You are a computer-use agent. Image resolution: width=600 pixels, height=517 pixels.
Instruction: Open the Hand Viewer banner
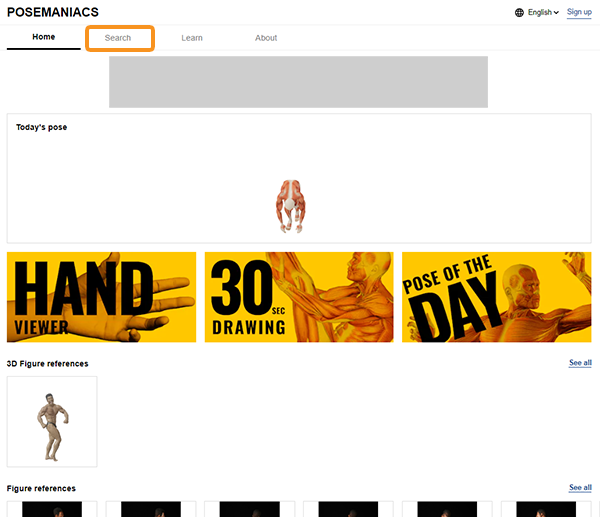pyautogui.click(x=101, y=297)
